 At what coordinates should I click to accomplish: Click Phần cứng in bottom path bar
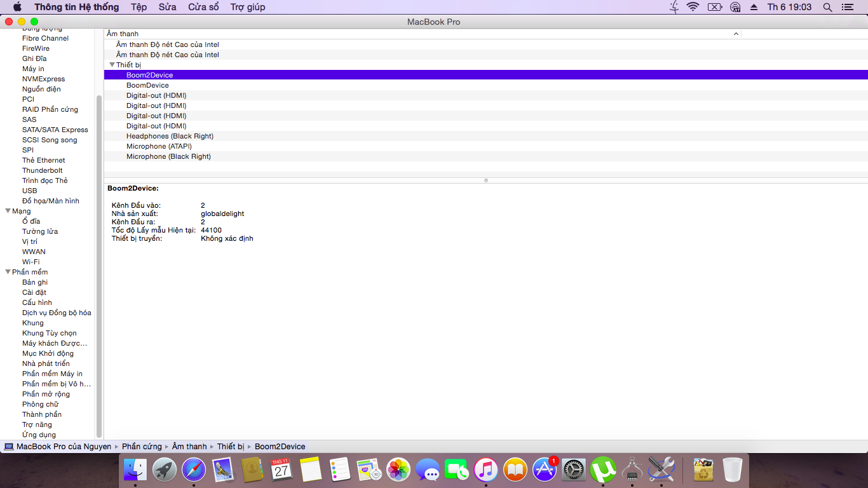142,447
